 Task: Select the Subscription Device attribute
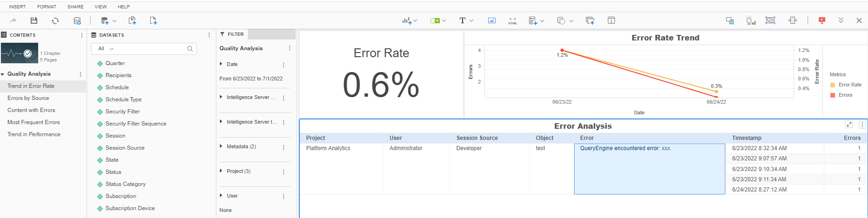coord(130,208)
